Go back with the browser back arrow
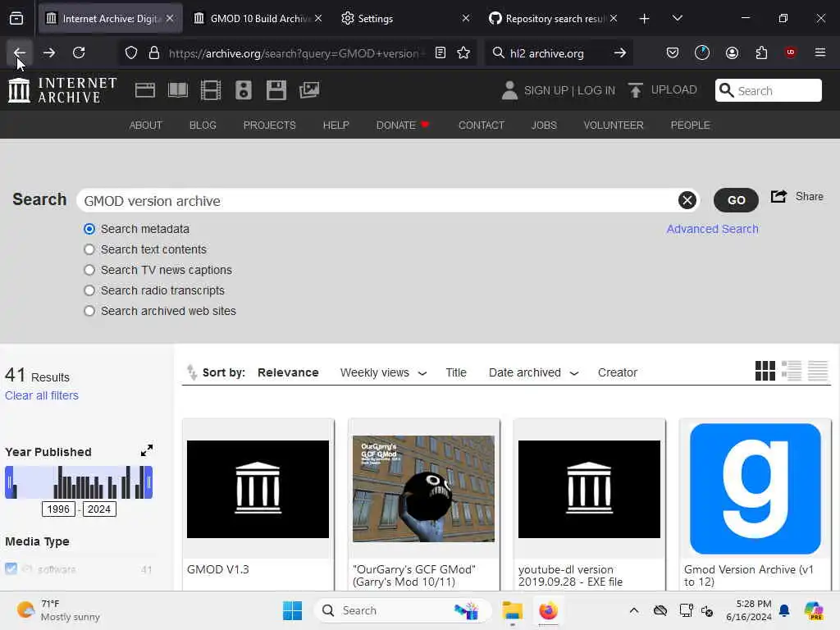The height and width of the screenshot is (630, 840). click(x=20, y=52)
